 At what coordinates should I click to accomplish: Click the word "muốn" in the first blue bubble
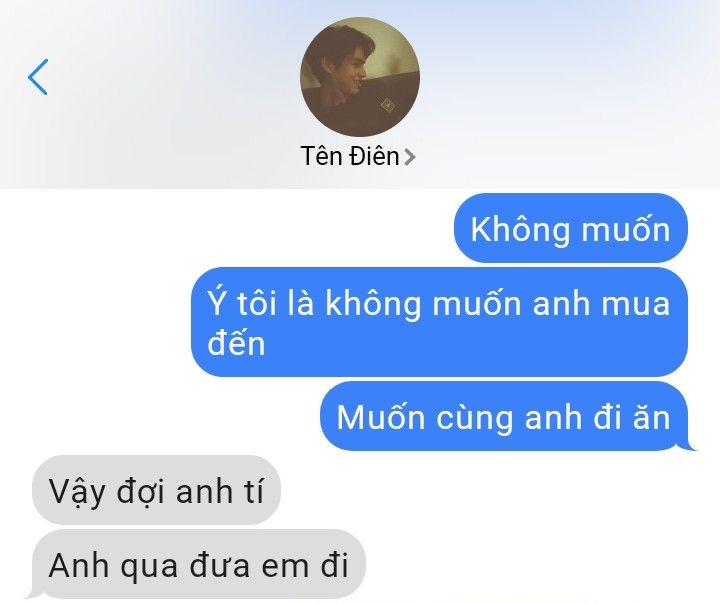coord(626,228)
